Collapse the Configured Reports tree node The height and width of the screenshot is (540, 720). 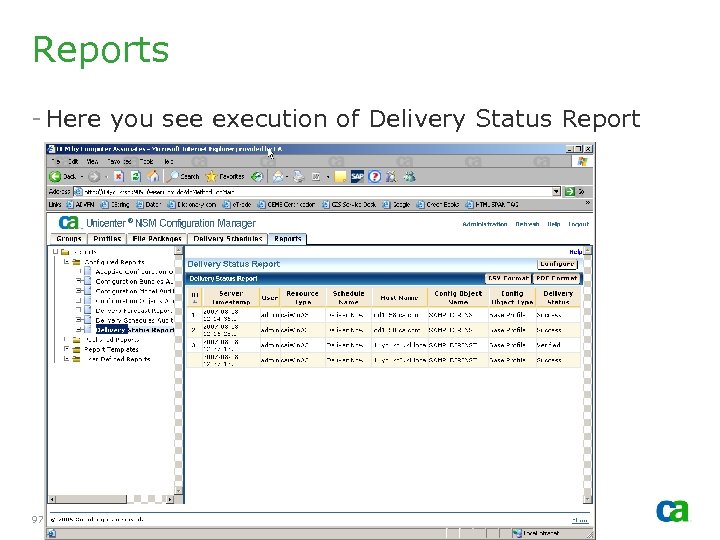tap(67, 262)
